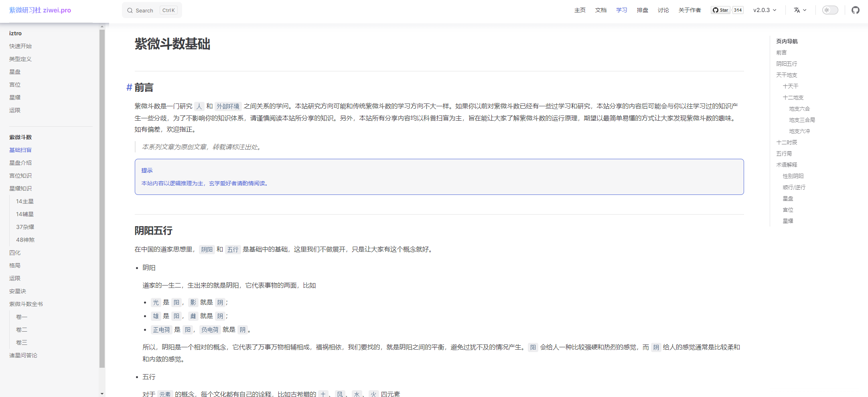Click the sun icon on the theme switch
The height and width of the screenshot is (397, 868).
(x=827, y=10)
